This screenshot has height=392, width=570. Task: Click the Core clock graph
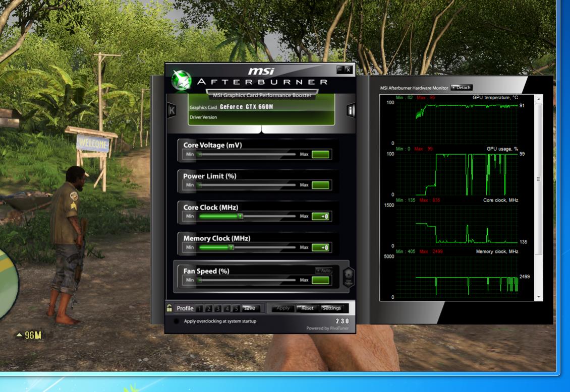pyautogui.click(x=457, y=225)
